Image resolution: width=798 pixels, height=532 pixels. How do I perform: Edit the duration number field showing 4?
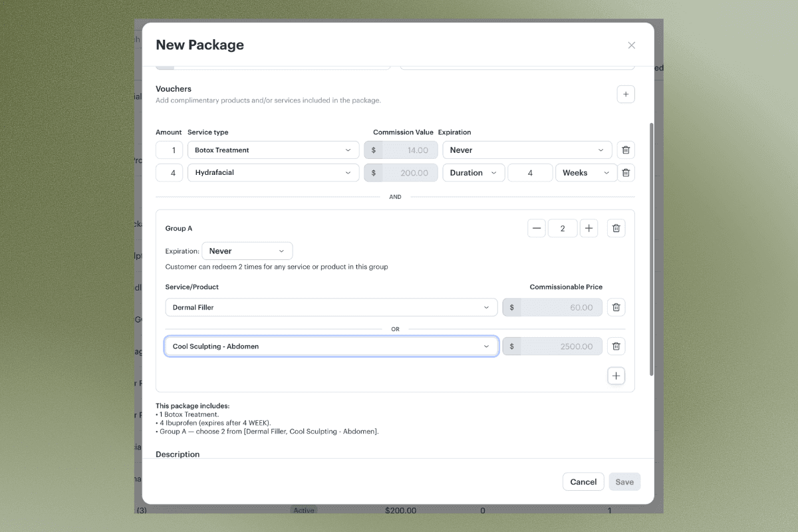click(530, 173)
